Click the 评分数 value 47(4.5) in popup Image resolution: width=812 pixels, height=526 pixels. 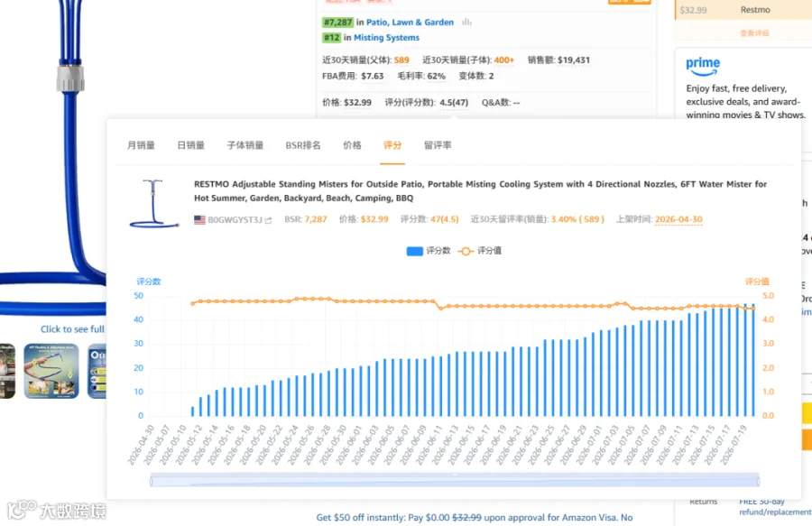pos(444,219)
